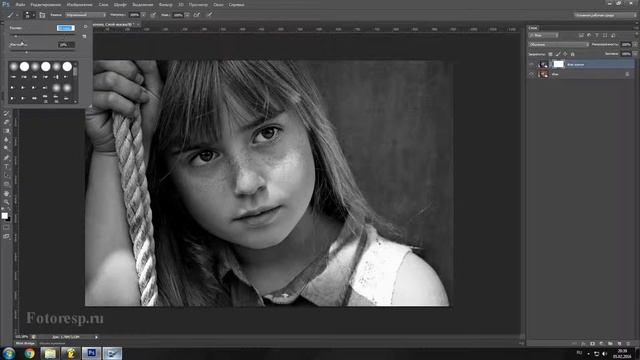Expand the brush opacity slider arrow
The height and width of the screenshot is (360, 640).
click(143, 15)
